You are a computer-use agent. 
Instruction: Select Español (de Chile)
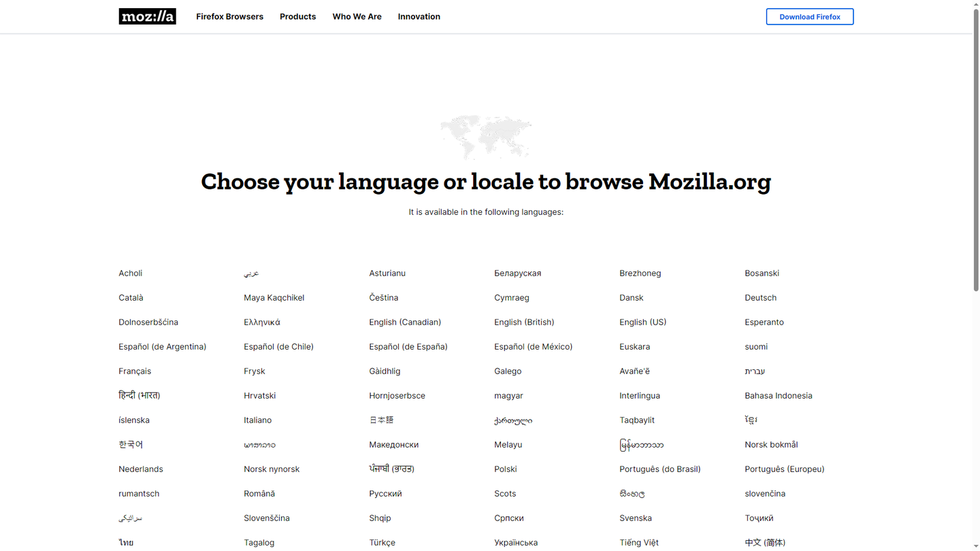coord(278,346)
